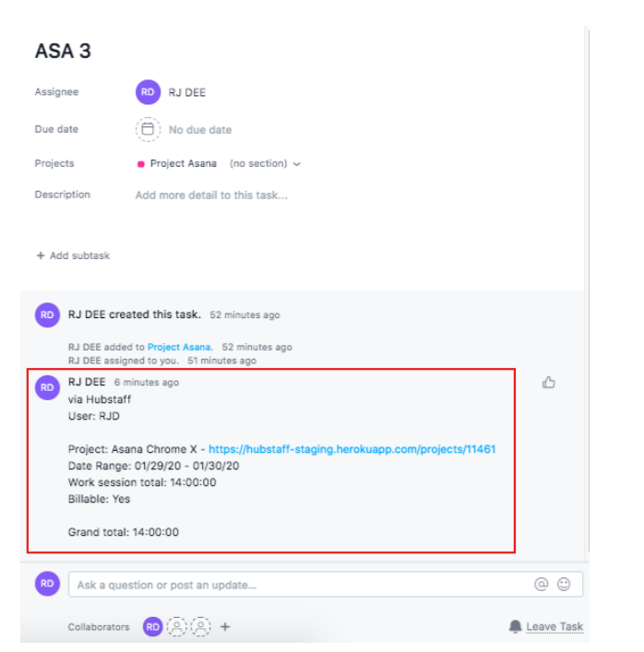The width and height of the screenshot is (644, 652).
Task: Click the second empty collaborator placeholder
Action: [201, 627]
